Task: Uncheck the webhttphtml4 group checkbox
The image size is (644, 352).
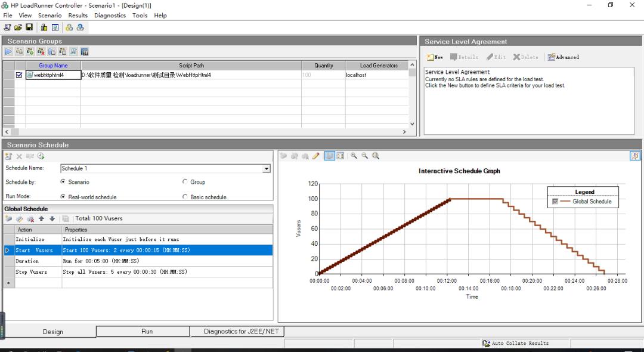Action: click(19, 75)
